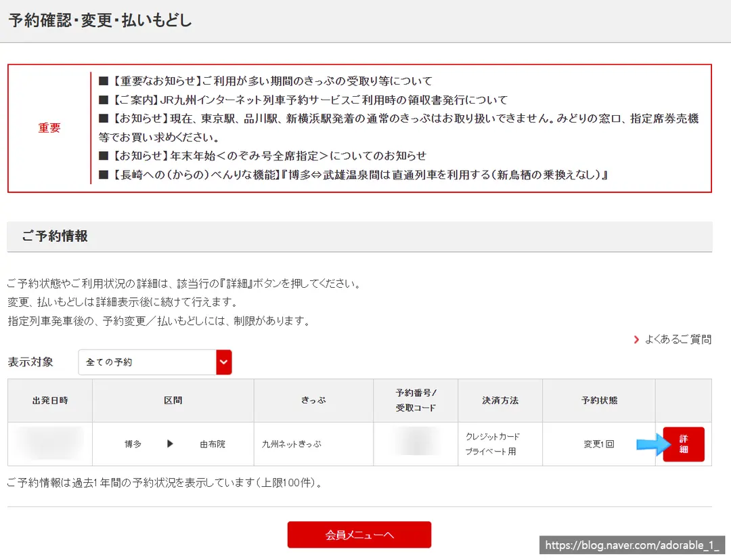Open 長崎へのべんりな機能 notice link
The width and height of the screenshot is (731, 560).
click(360, 175)
